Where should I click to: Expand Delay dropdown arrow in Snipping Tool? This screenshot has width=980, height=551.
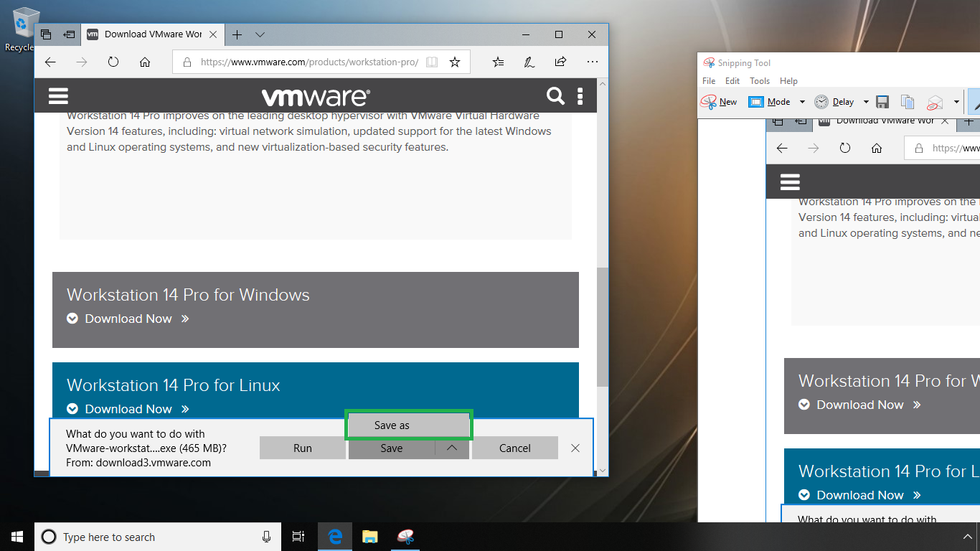coord(866,102)
